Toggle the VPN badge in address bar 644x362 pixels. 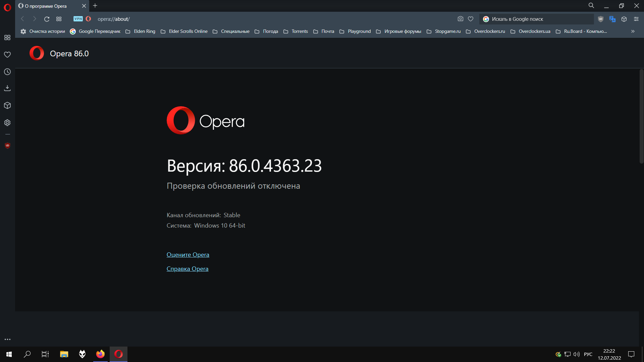click(x=78, y=19)
